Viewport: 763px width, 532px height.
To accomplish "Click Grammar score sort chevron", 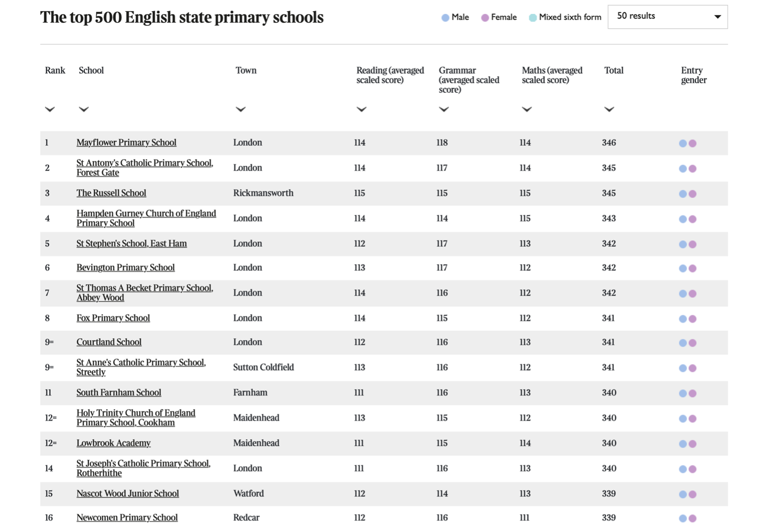I will pyautogui.click(x=444, y=109).
